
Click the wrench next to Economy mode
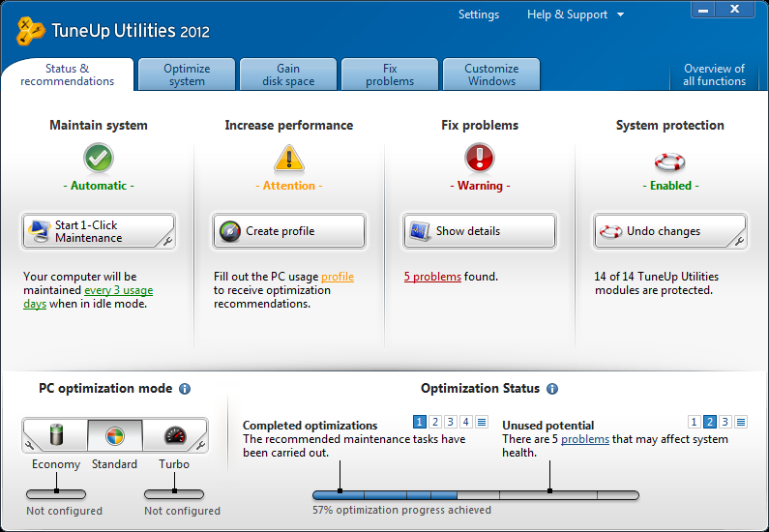(29, 445)
